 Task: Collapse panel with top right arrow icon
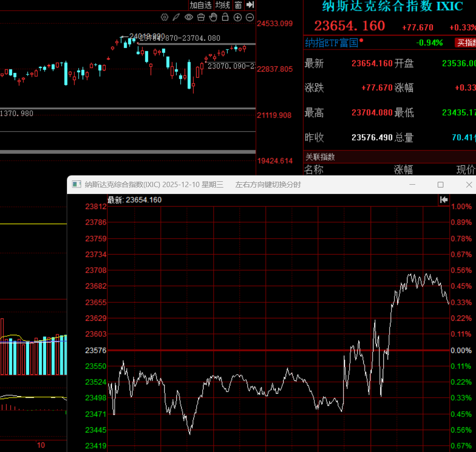[x=250, y=5]
